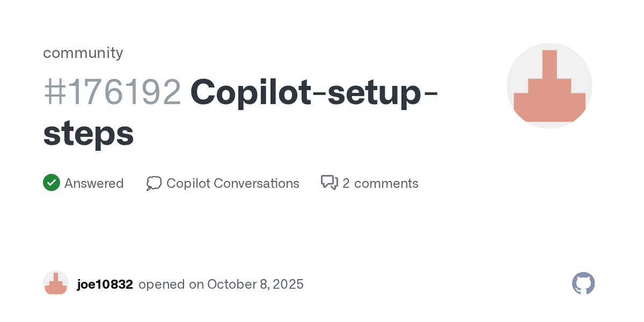Click the word "steps" on the title's second line
The width and height of the screenshot is (644, 322).
[x=89, y=134]
